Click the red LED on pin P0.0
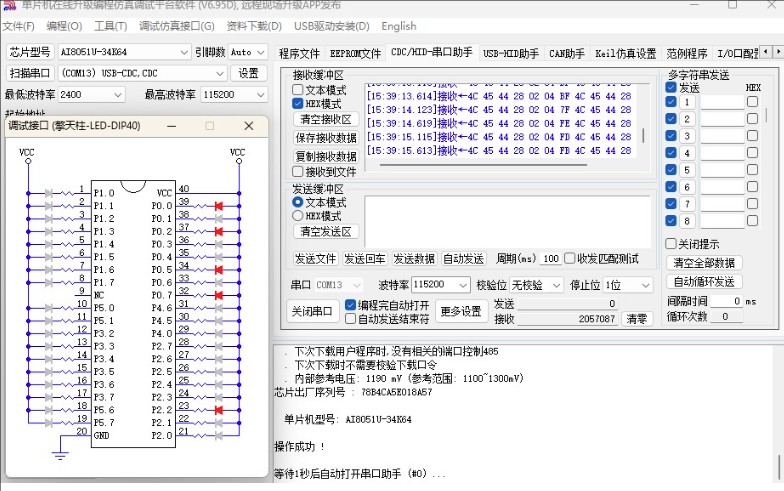 point(216,205)
